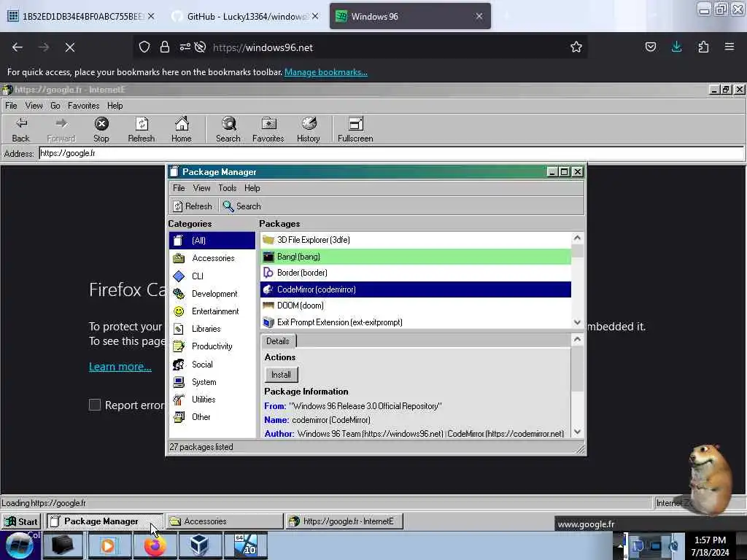
Task: Select the System category
Action: (212, 382)
